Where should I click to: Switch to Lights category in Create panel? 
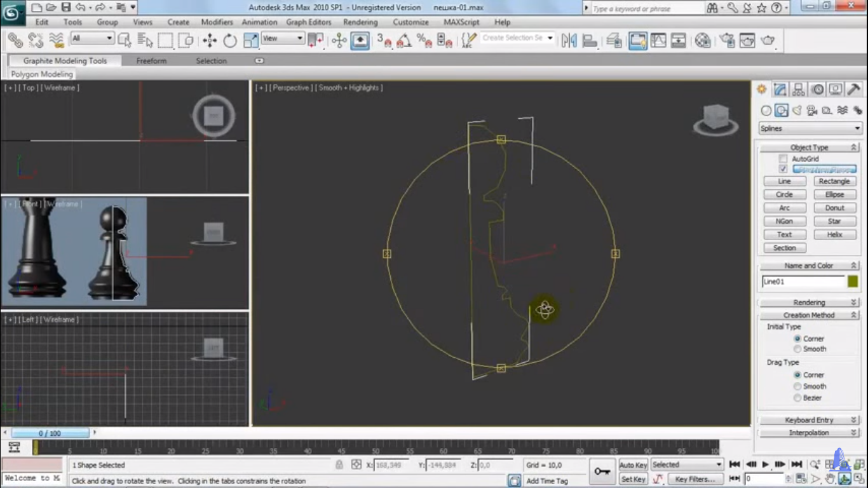click(x=797, y=111)
